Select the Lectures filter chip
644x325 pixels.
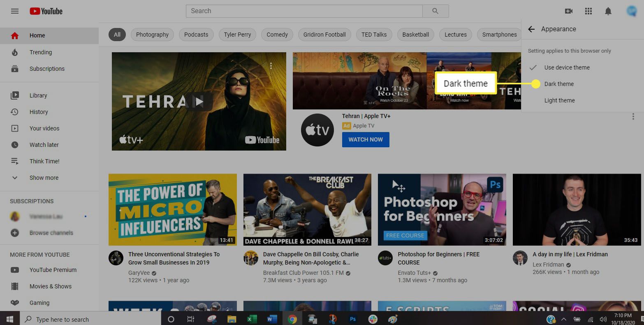tap(456, 35)
